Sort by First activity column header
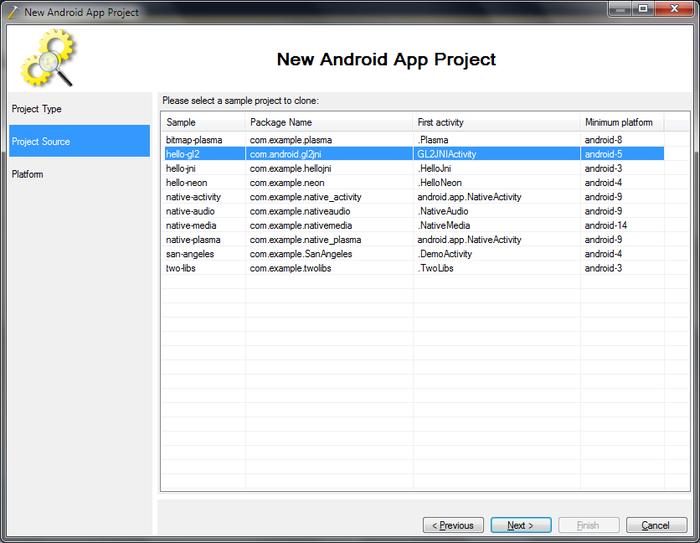Viewport: 700px width, 543px height. (496, 122)
